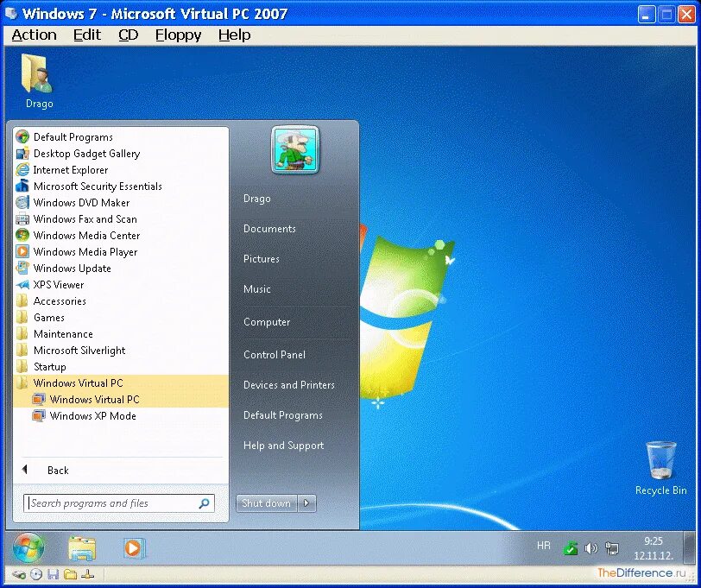Screen dimensions: 701x588
Task: Click the Virtual PC hard disk status icon
Action: 18,574
